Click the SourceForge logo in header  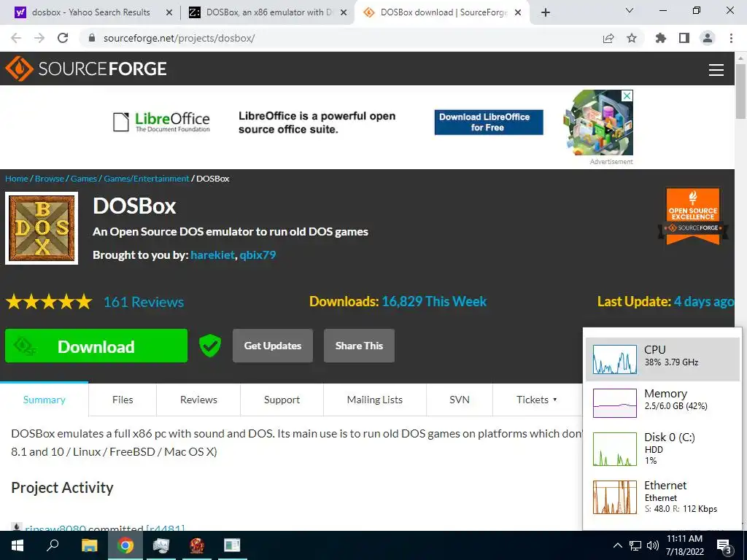click(x=86, y=69)
